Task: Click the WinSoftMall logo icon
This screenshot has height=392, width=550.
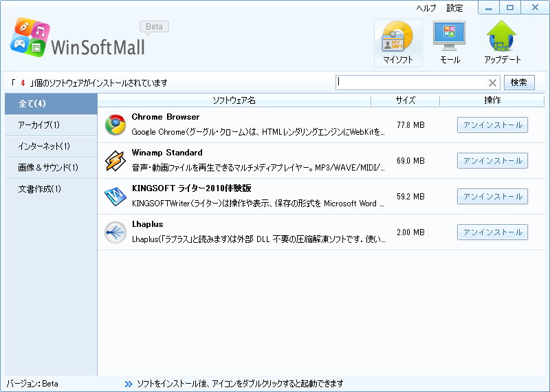Action: click(30, 37)
